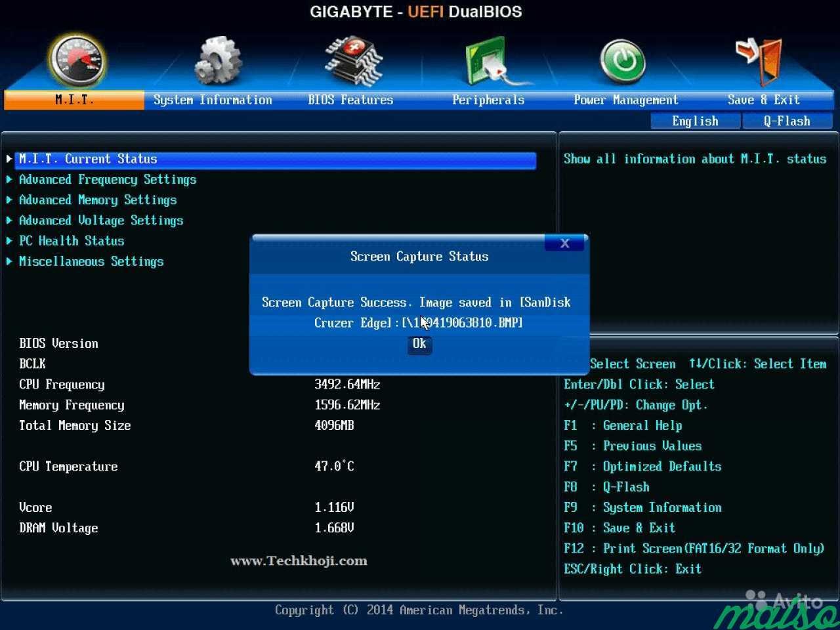Click the 1.116V Vcore value
This screenshot has width=840, height=630.
334,507
